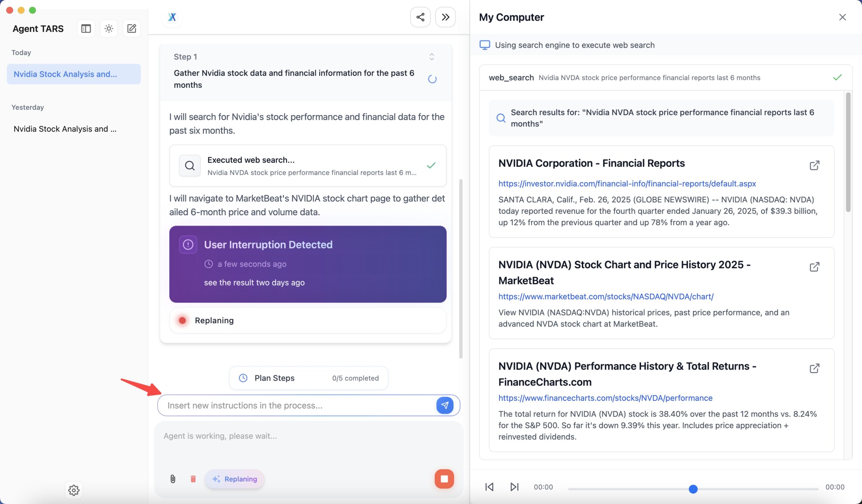
Task: Open the financecharts.com NVDA performance link
Action: click(605, 398)
